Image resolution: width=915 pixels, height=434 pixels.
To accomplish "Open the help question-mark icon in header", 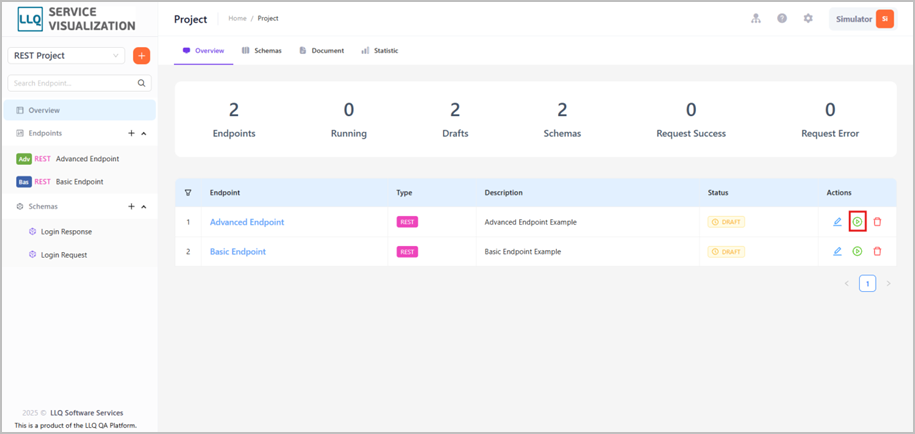I will (782, 19).
